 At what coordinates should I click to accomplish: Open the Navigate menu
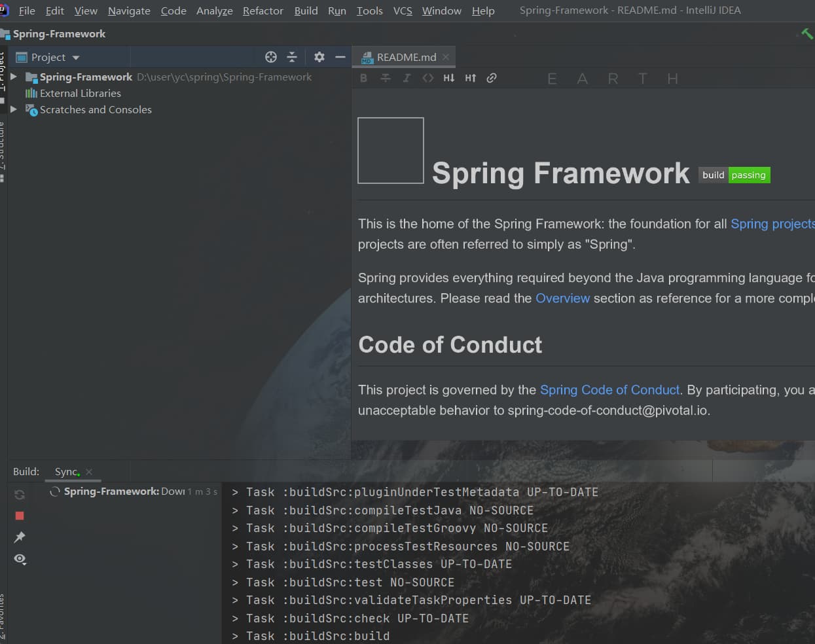click(x=129, y=10)
